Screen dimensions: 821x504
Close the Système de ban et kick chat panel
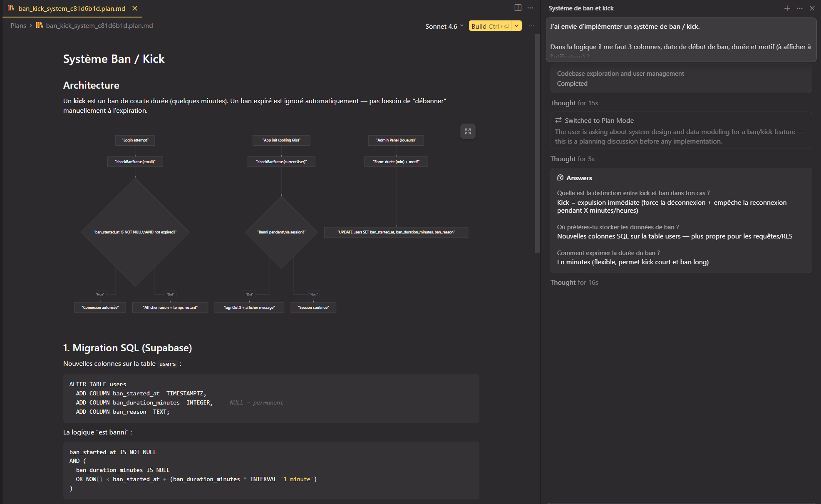click(x=812, y=8)
